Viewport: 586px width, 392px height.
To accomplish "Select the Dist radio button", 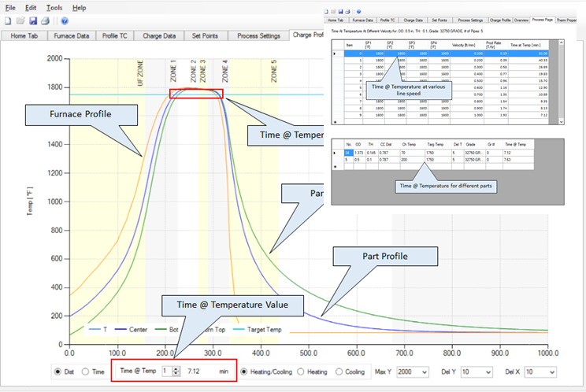I will [x=57, y=372].
